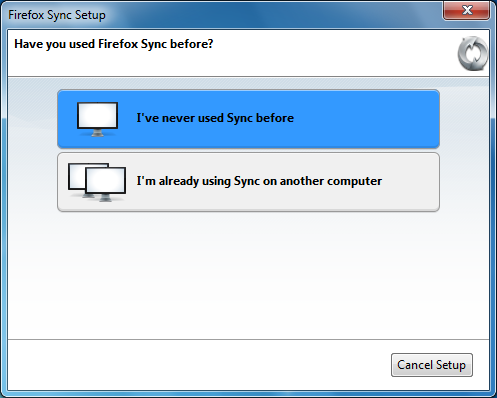
Task: Click the circular sync arrows icon
Action: pyautogui.click(x=473, y=54)
